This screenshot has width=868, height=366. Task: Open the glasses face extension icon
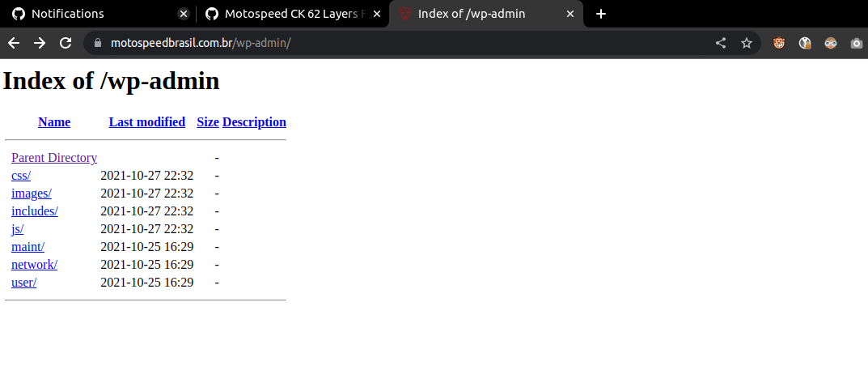click(x=830, y=43)
